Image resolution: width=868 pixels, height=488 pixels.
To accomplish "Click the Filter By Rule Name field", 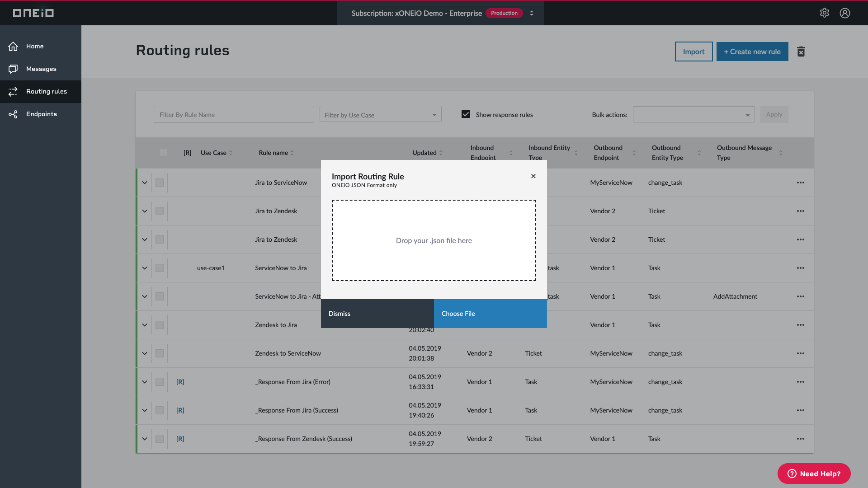I will [234, 114].
